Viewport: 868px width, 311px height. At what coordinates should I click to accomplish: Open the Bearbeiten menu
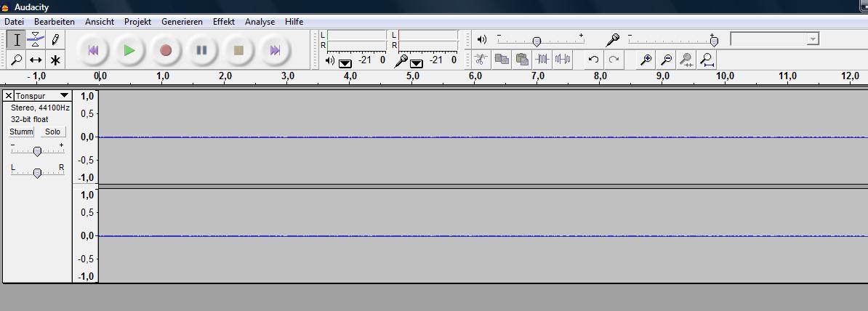55,22
